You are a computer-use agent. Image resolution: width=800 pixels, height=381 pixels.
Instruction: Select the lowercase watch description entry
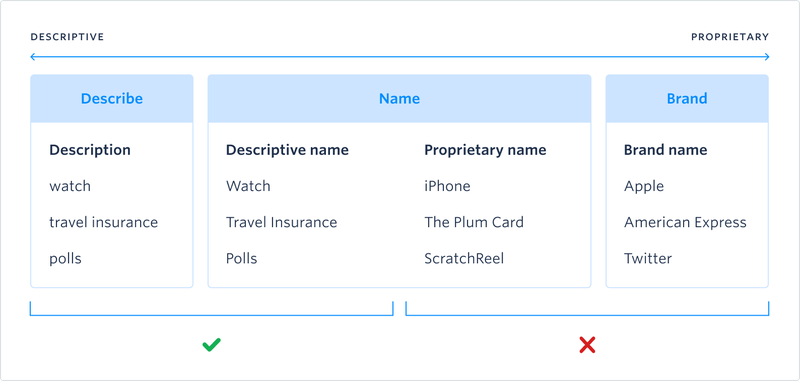coord(70,186)
